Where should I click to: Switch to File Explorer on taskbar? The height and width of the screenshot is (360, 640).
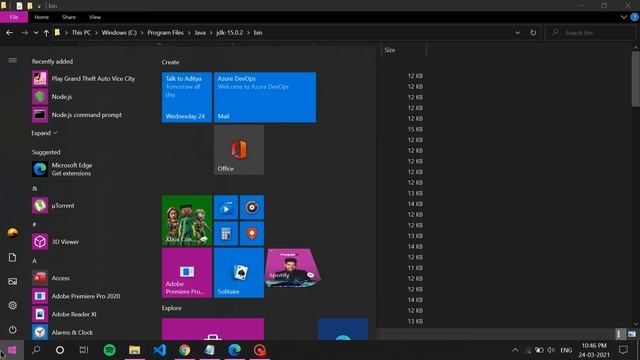coord(134,350)
